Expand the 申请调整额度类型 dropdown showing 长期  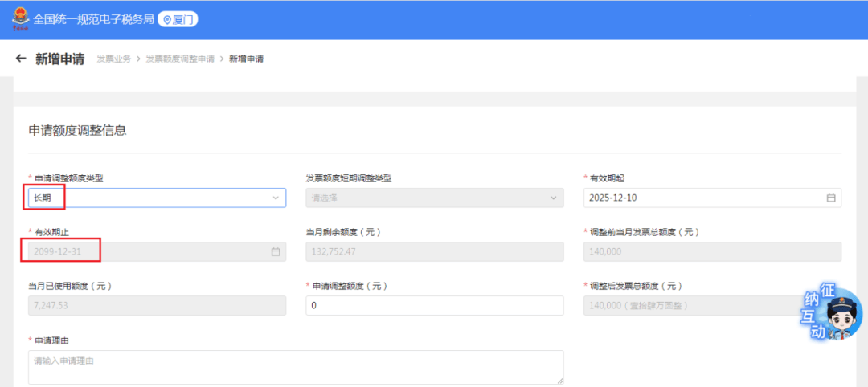tap(157, 198)
